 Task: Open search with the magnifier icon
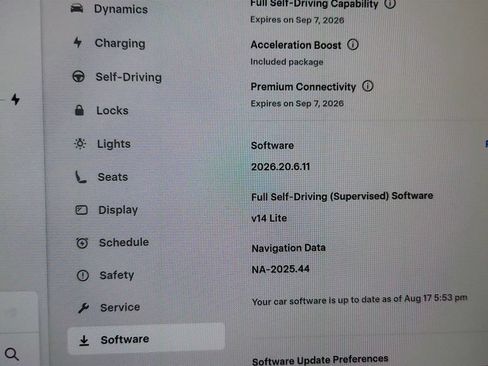(12, 354)
